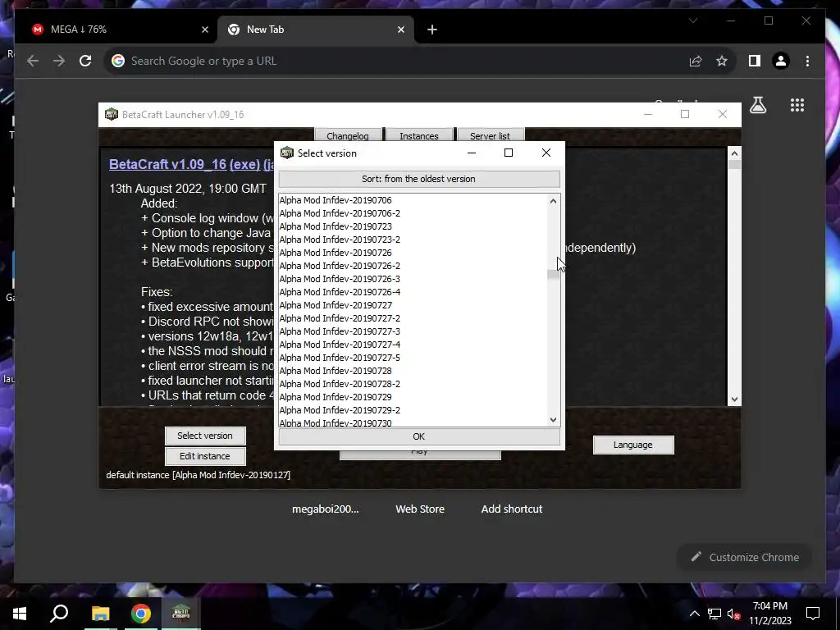The height and width of the screenshot is (630, 840).
Task: Click the Select version button
Action: (x=205, y=436)
